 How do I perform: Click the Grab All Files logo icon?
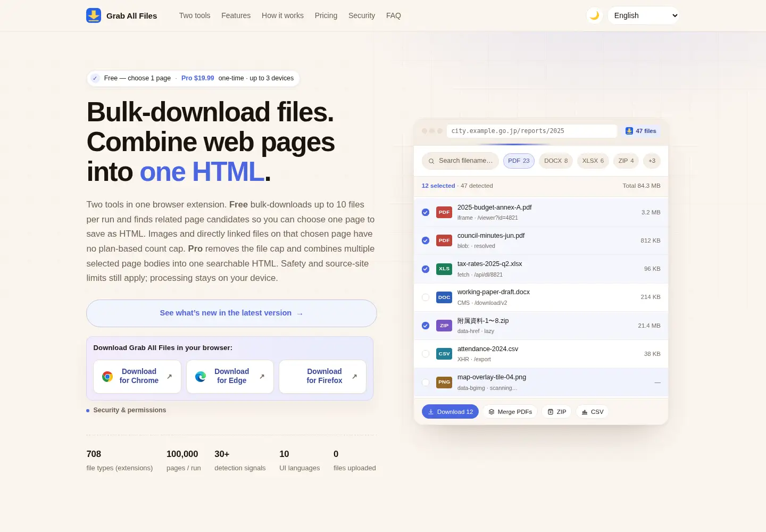tap(94, 15)
